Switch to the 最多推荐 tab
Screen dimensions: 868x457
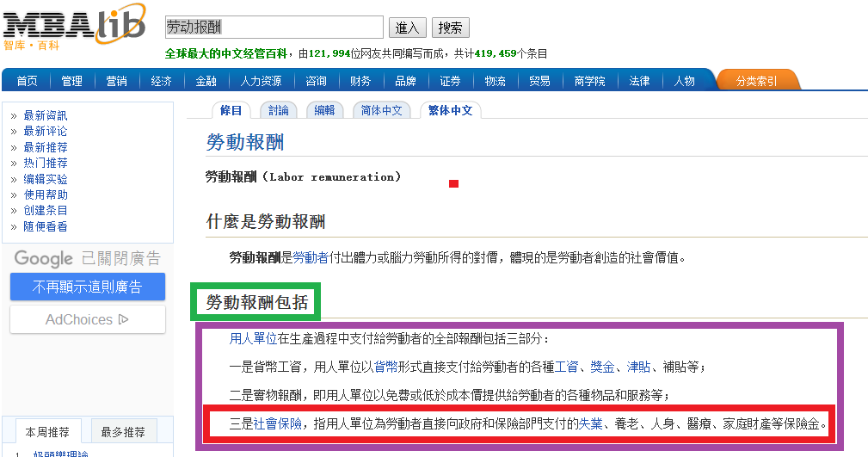point(123,431)
